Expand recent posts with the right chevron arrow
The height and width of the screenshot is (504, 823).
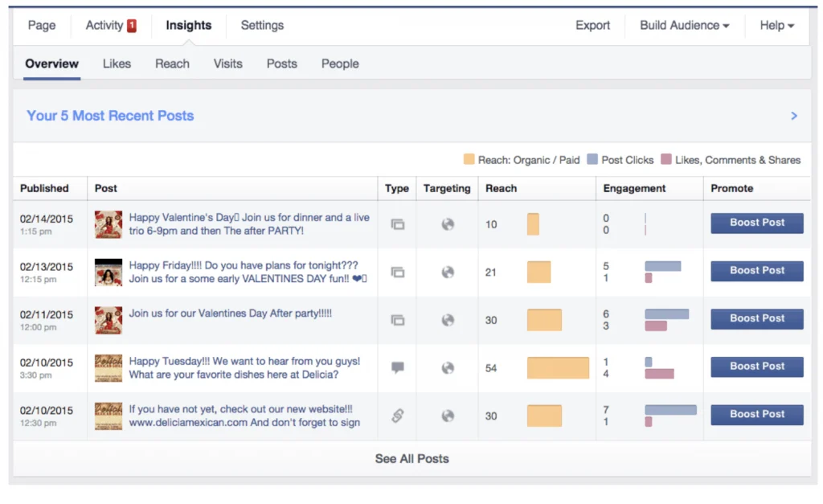pos(794,116)
